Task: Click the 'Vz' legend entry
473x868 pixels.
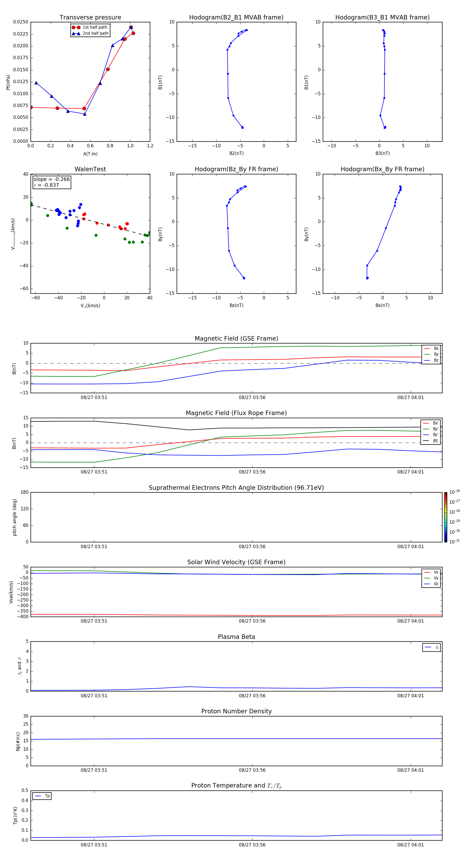Action: (x=431, y=584)
